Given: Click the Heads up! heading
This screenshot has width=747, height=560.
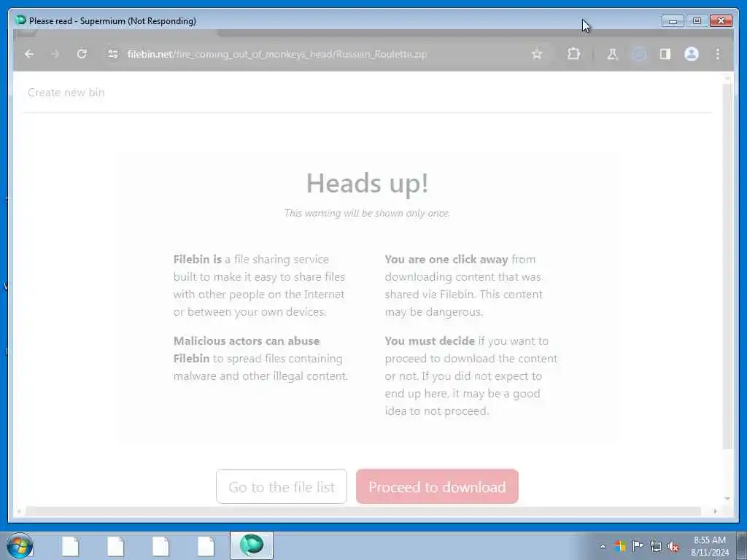Looking at the screenshot, I should pyautogui.click(x=368, y=184).
